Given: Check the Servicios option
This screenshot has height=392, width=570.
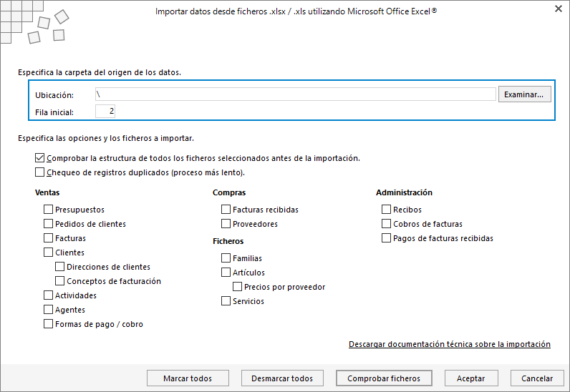Looking at the screenshot, I should pos(226,301).
